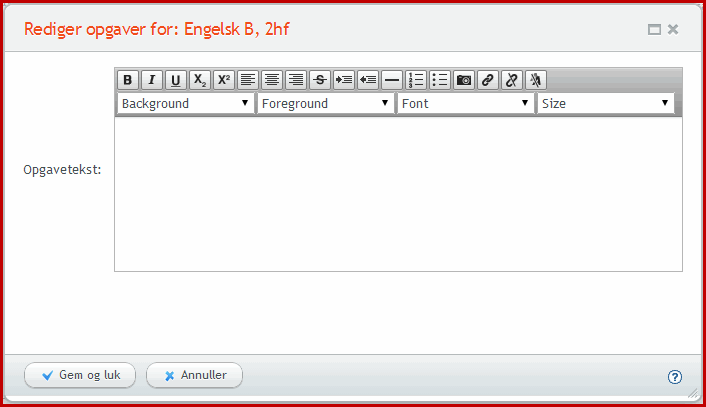Insert an image with camera icon

coord(464,80)
